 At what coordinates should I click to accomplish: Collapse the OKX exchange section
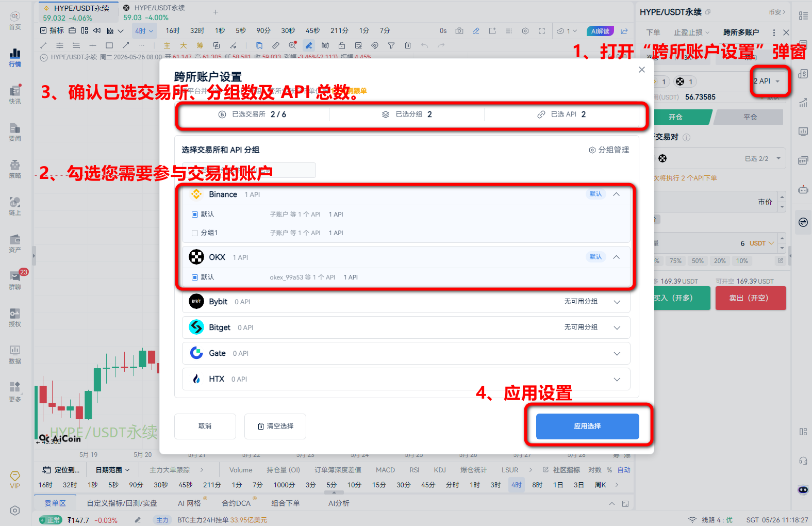pos(617,257)
